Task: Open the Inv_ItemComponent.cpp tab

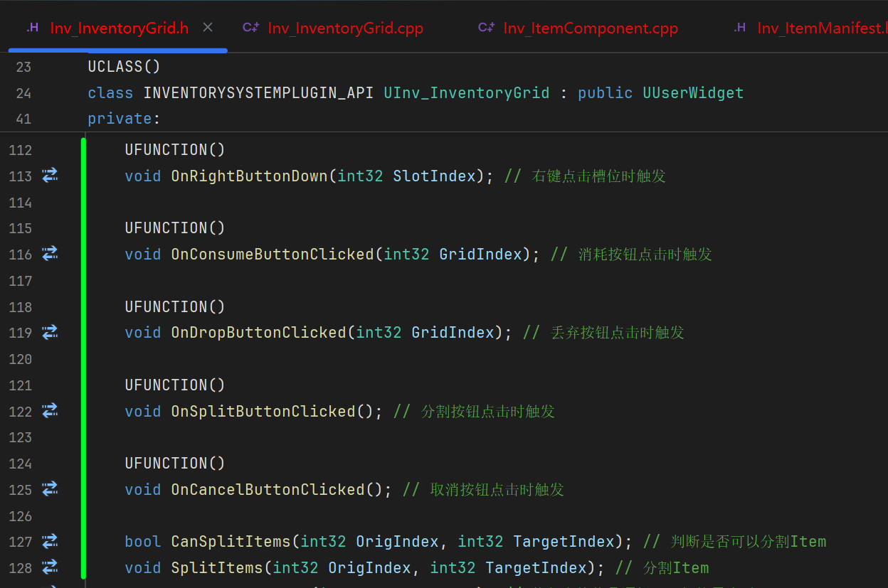Action: [577, 28]
